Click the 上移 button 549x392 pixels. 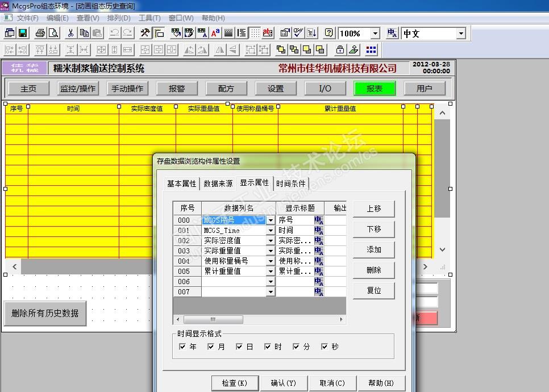tap(373, 208)
